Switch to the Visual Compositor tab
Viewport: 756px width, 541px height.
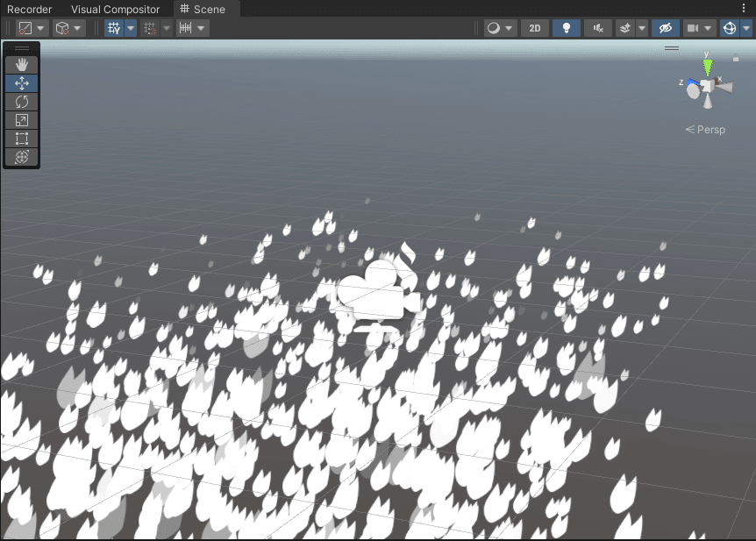pyautogui.click(x=115, y=9)
